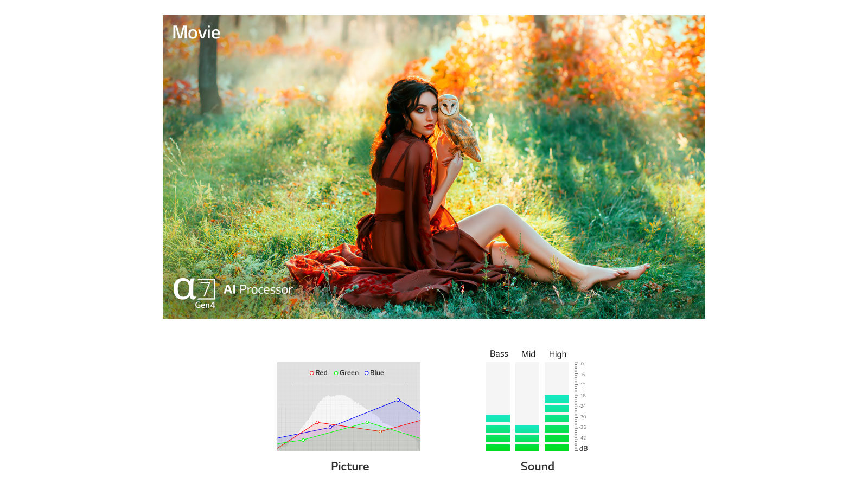Click the red curve first peak point
Image resolution: width=868 pixels, height=503 pixels.
point(317,422)
